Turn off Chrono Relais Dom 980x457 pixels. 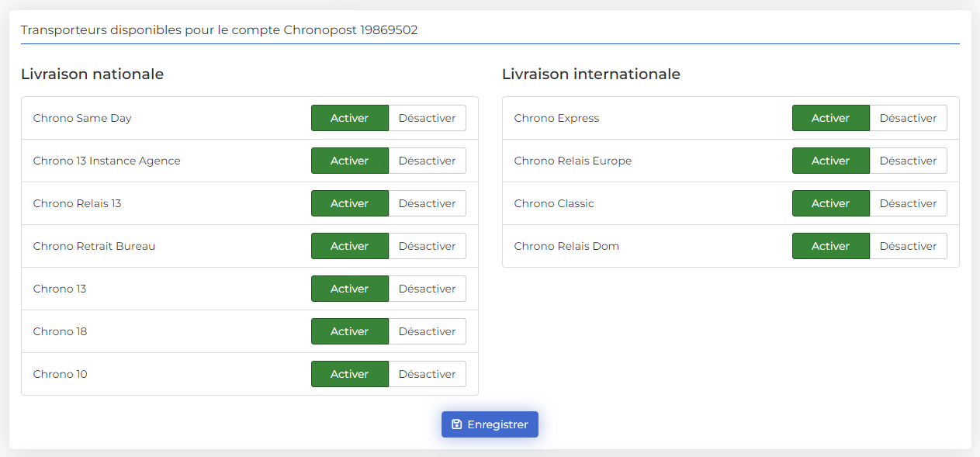[909, 246]
